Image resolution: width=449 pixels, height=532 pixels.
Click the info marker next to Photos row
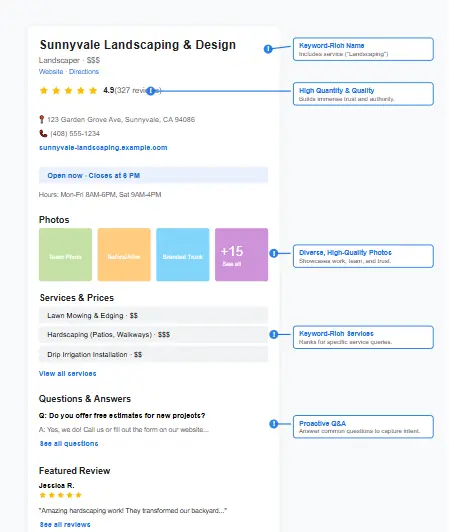click(274, 253)
